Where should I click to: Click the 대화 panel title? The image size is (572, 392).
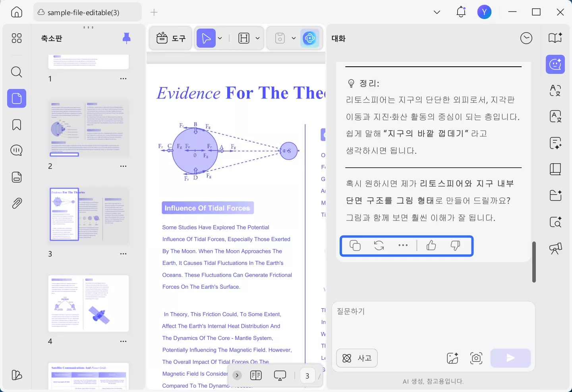click(x=338, y=39)
